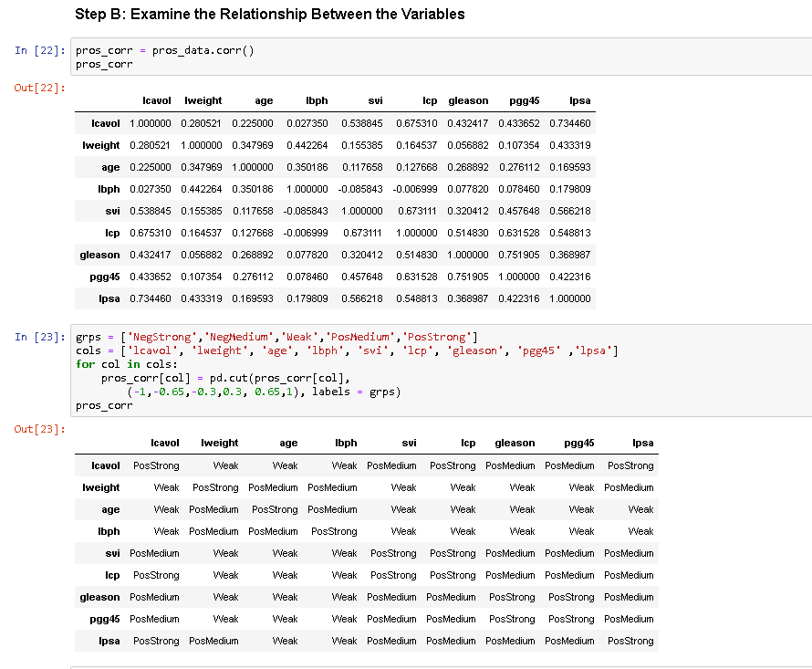Click 0.566218 in lpsa row, svi column
The image size is (812, 669).
[362, 298]
